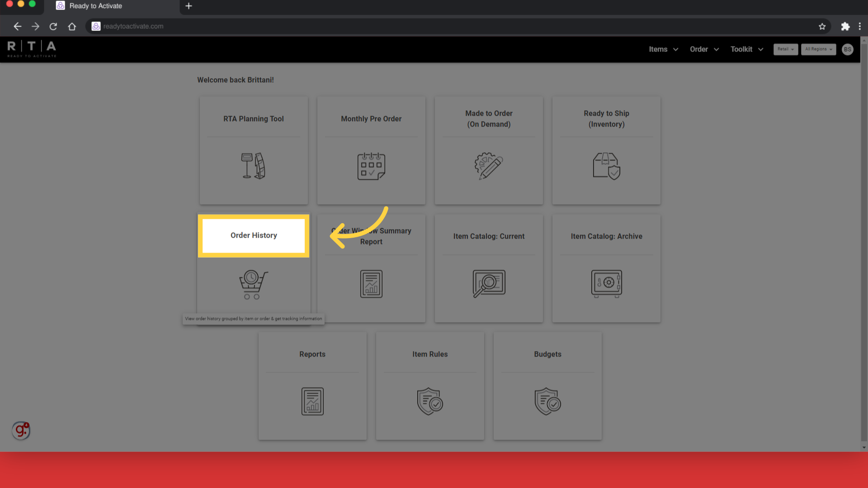Click the Ready to Ship box shield icon
868x488 pixels.
[606, 166]
